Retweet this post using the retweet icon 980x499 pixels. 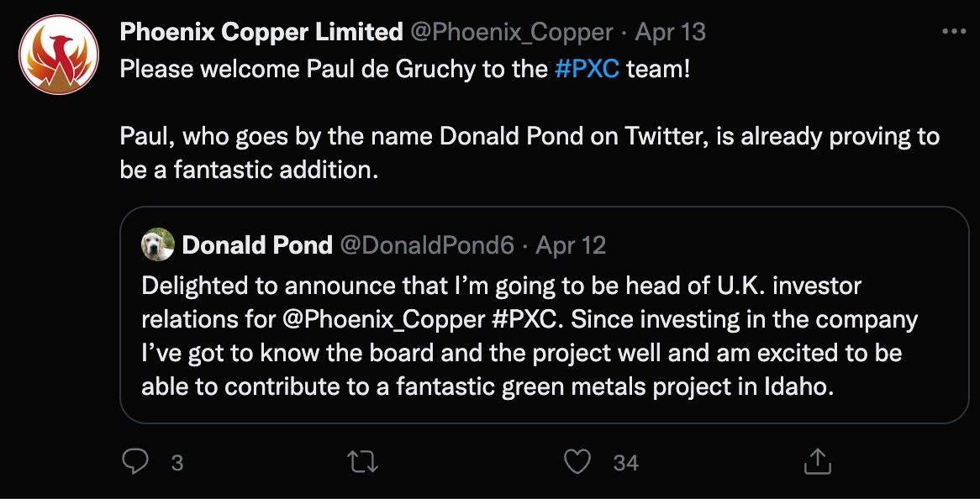click(362, 462)
